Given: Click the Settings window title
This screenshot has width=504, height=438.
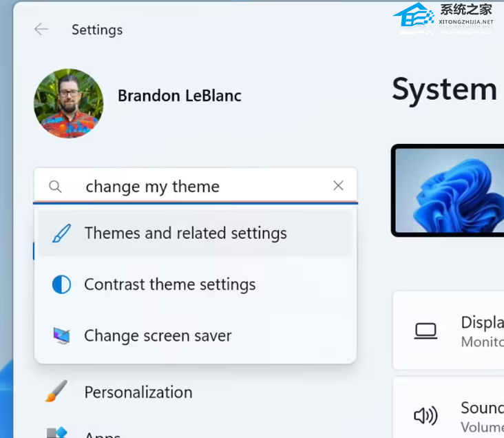Looking at the screenshot, I should [97, 30].
